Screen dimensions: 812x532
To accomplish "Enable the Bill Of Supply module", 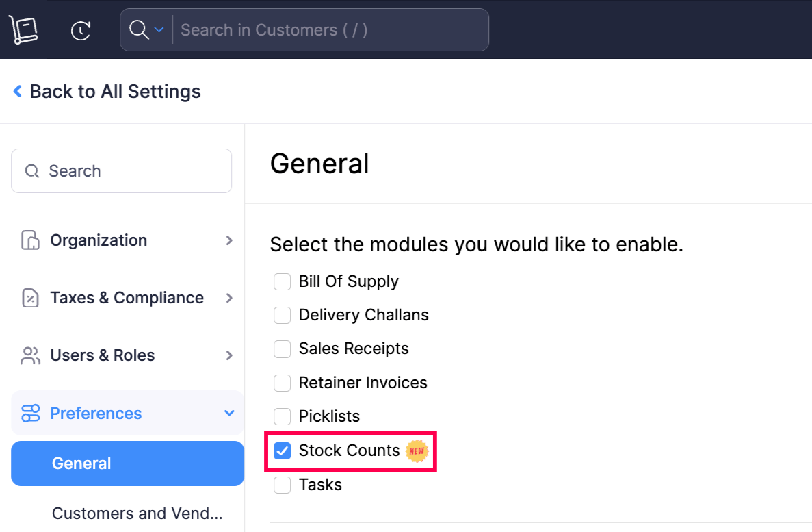I will pyautogui.click(x=282, y=281).
